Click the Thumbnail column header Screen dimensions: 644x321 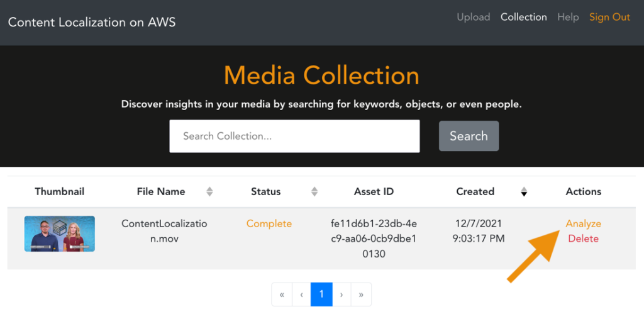(60, 191)
